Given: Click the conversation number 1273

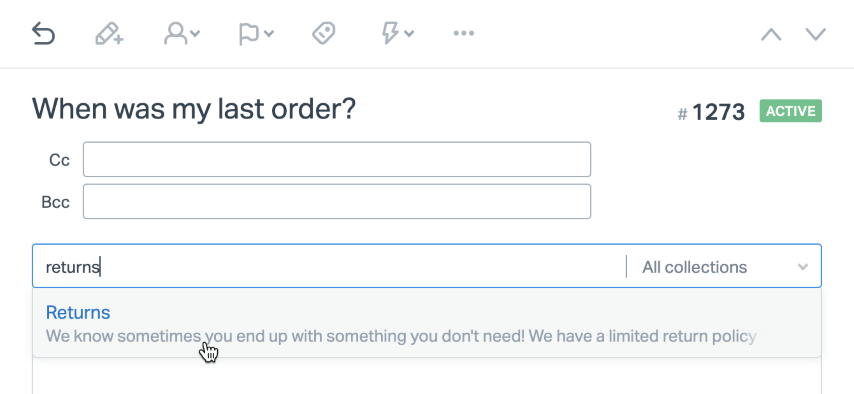Looking at the screenshot, I should 718,112.
